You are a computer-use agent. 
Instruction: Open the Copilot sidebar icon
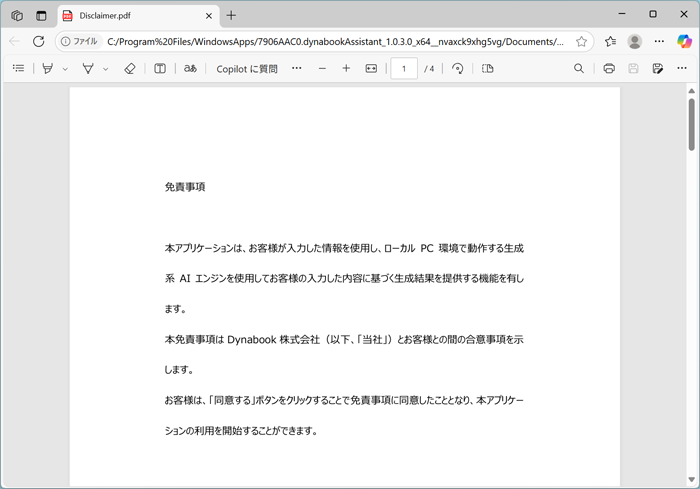pyautogui.click(x=684, y=42)
